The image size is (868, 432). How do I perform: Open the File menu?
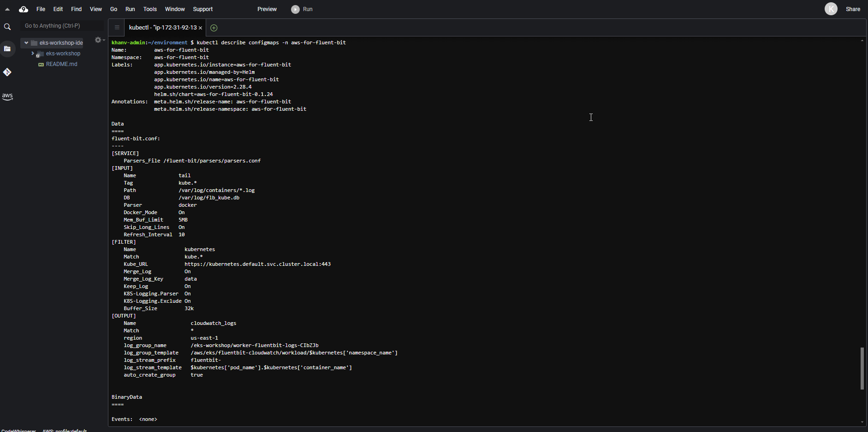[x=41, y=9]
